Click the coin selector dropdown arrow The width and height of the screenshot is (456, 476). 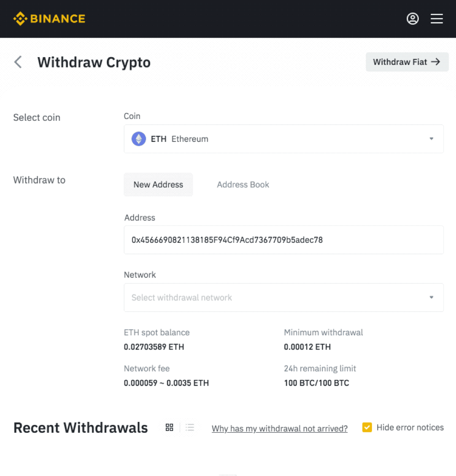coord(431,139)
